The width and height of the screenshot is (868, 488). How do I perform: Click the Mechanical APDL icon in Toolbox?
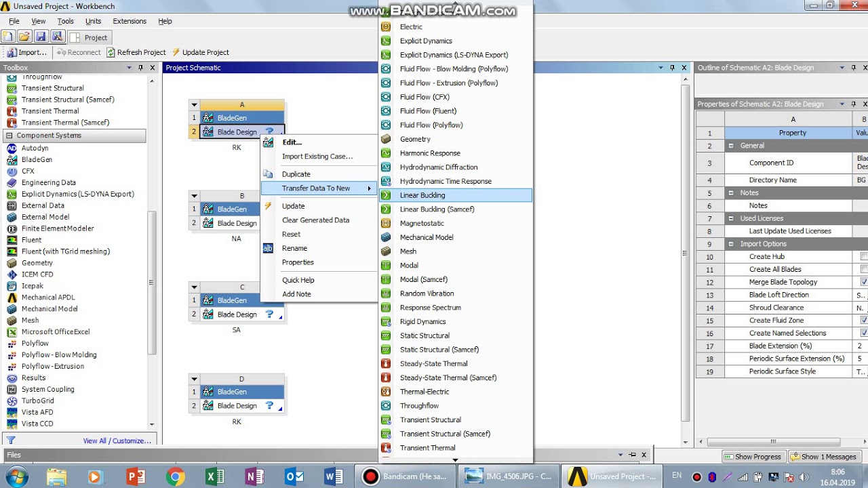[12, 298]
